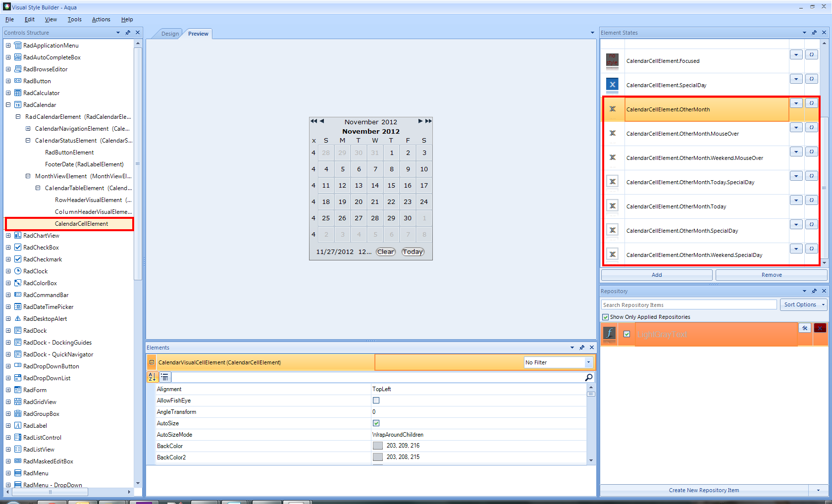Pin the Repository panel

(814, 291)
